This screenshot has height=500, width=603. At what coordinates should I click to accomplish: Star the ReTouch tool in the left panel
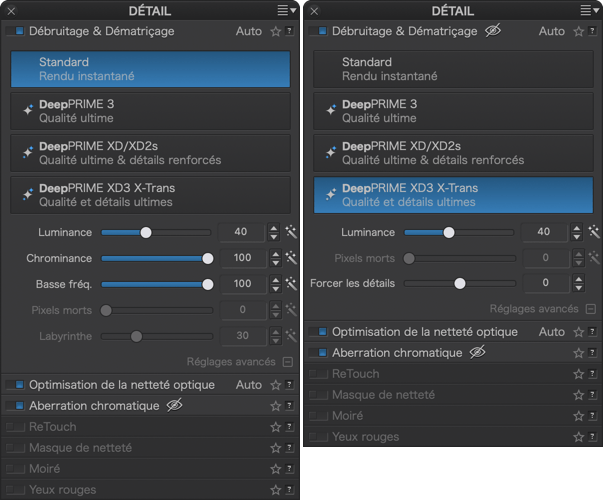[276, 427]
